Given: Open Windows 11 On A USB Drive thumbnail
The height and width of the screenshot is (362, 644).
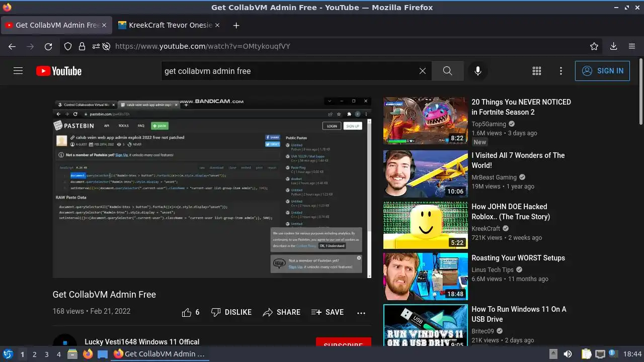Looking at the screenshot, I should tap(425, 325).
